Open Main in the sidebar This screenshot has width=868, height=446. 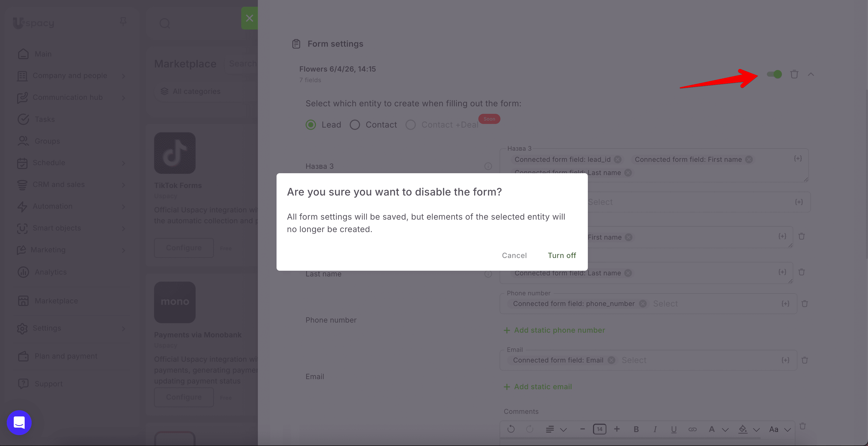[43, 54]
